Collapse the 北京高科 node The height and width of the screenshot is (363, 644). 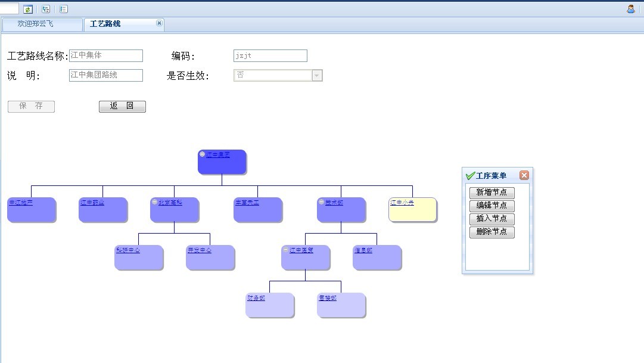click(x=154, y=202)
